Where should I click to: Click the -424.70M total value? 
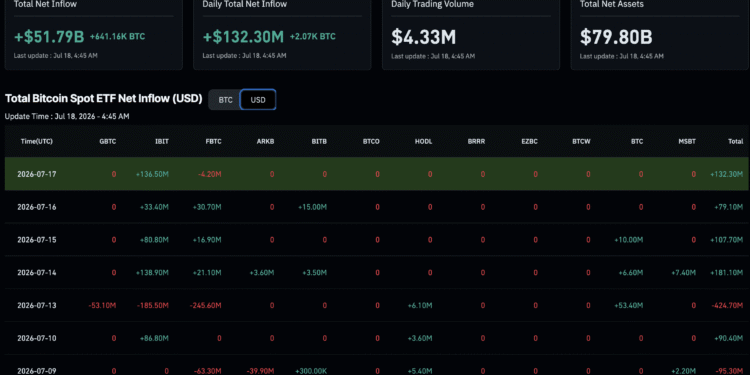(727, 305)
